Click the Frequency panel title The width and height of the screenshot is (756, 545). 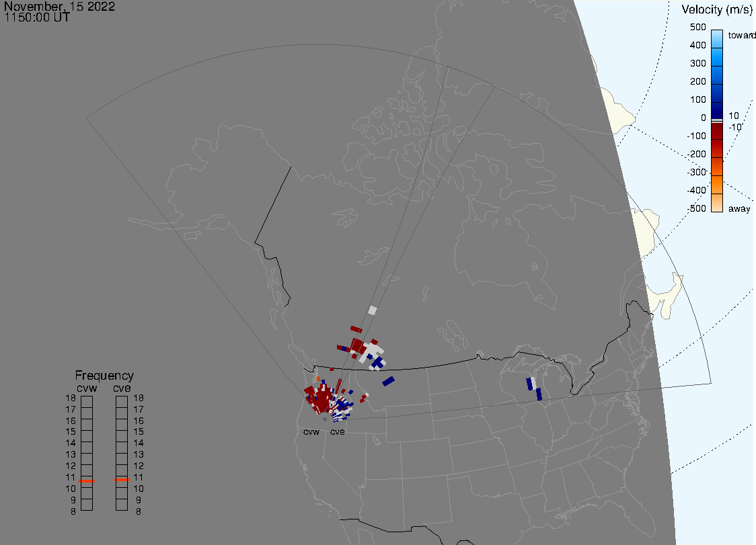pyautogui.click(x=104, y=376)
